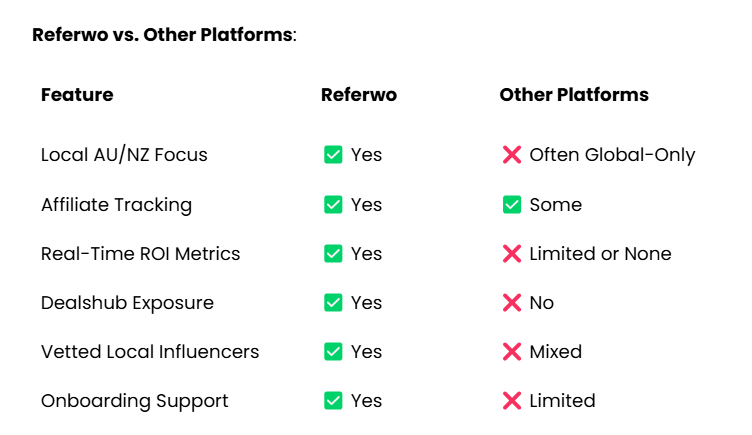The image size is (752, 435).
Task: Click the red X beside Limited
Action: point(511,401)
